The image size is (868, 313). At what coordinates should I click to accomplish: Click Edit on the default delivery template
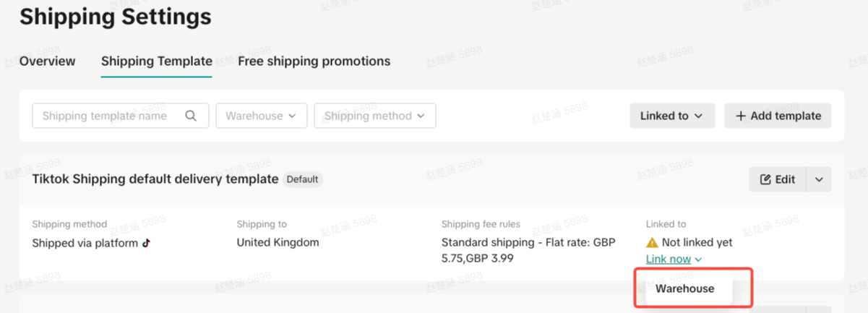click(778, 179)
